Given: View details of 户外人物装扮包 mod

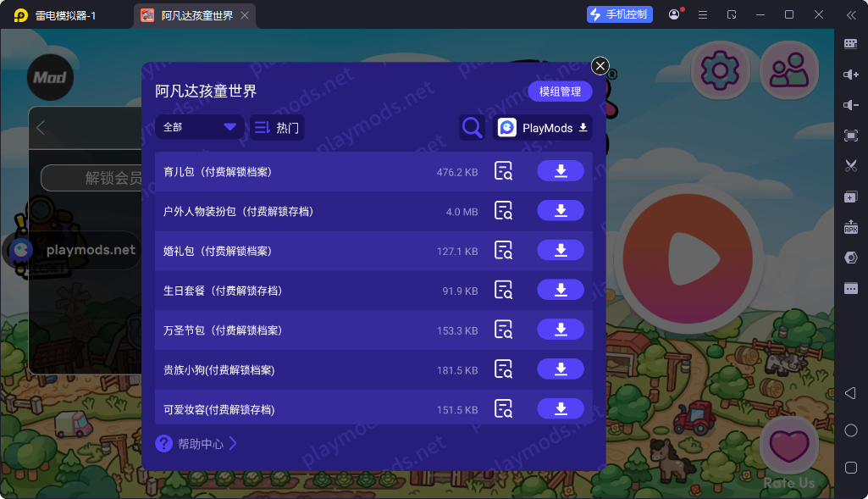Looking at the screenshot, I should pos(503,211).
